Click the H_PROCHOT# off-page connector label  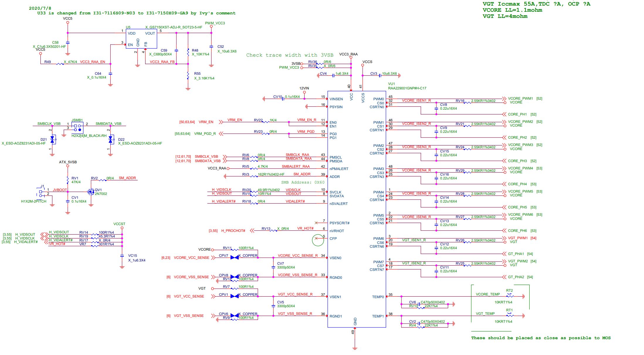tap(233, 231)
